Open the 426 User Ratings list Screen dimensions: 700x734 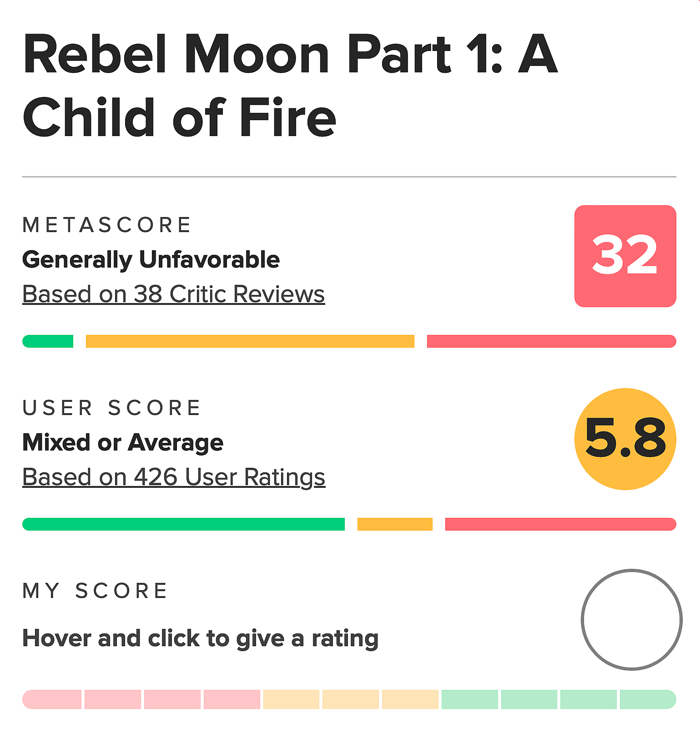point(174,477)
